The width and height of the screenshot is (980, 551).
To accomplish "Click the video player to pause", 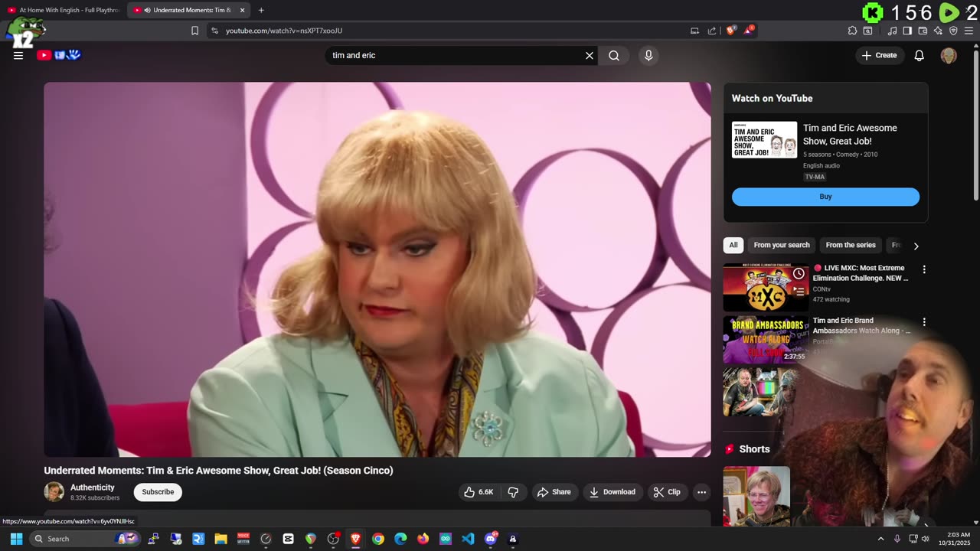I will pos(377,269).
